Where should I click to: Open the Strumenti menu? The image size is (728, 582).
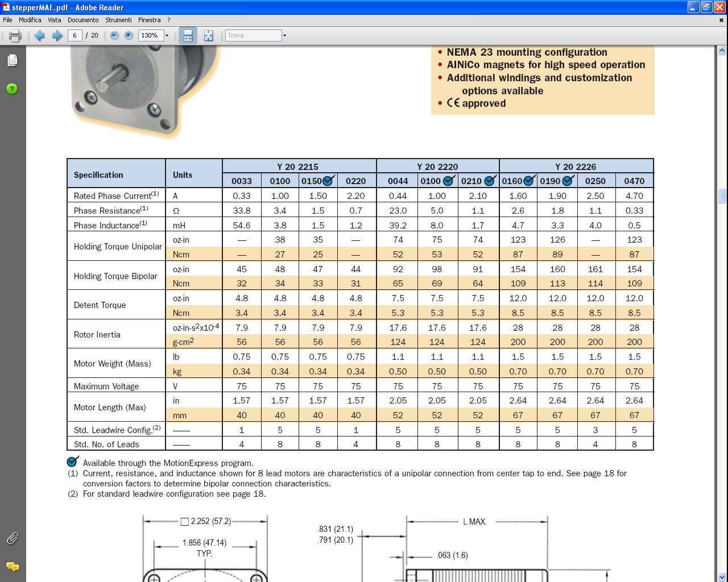coord(118,20)
